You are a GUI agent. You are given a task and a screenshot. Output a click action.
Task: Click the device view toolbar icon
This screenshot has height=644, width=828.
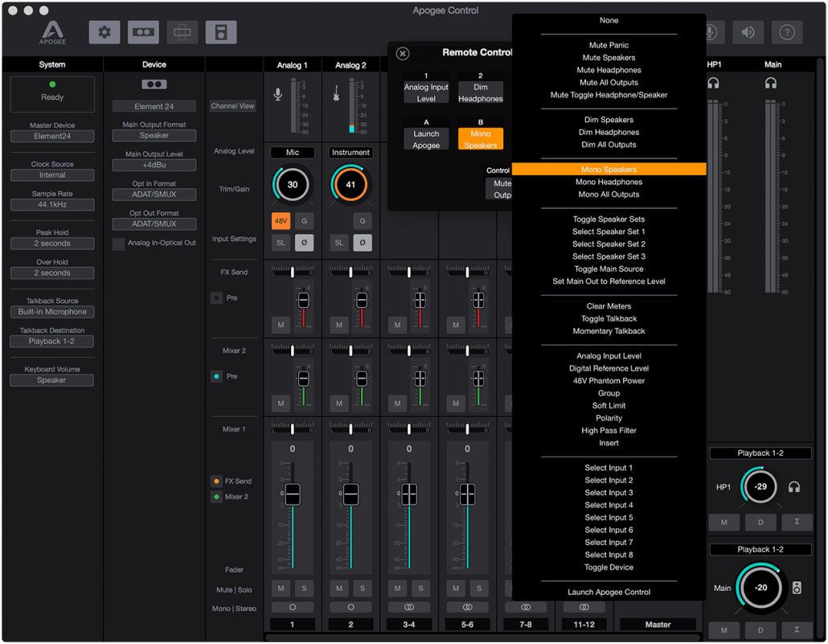tap(143, 32)
